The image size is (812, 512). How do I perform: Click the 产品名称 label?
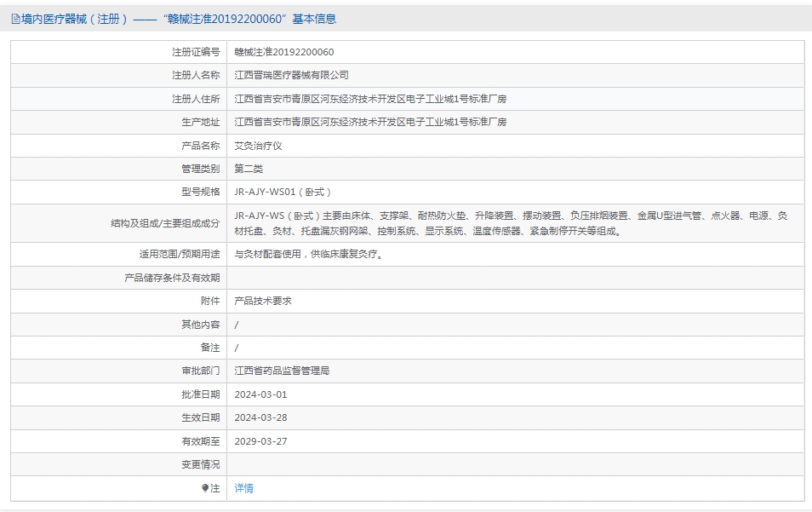(x=201, y=146)
